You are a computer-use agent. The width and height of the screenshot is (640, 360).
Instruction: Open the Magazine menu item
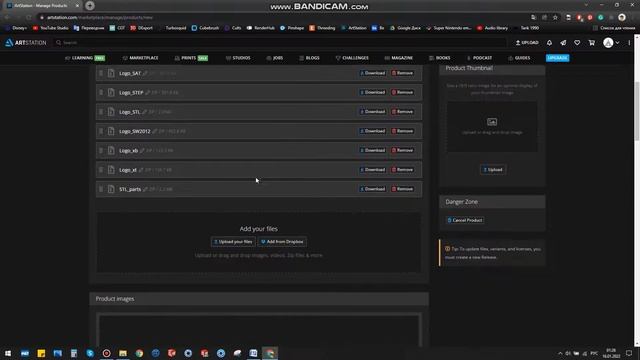(399, 58)
